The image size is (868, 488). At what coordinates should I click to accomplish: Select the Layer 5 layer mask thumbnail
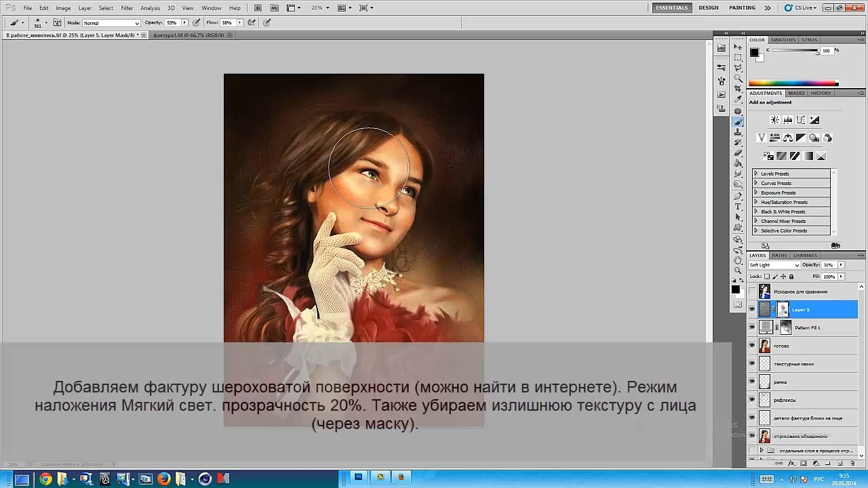pos(783,310)
